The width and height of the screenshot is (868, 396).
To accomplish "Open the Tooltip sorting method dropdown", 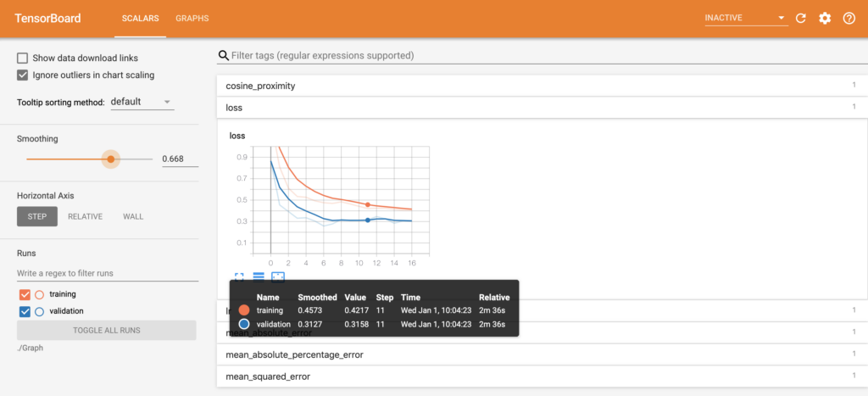I will coord(142,102).
